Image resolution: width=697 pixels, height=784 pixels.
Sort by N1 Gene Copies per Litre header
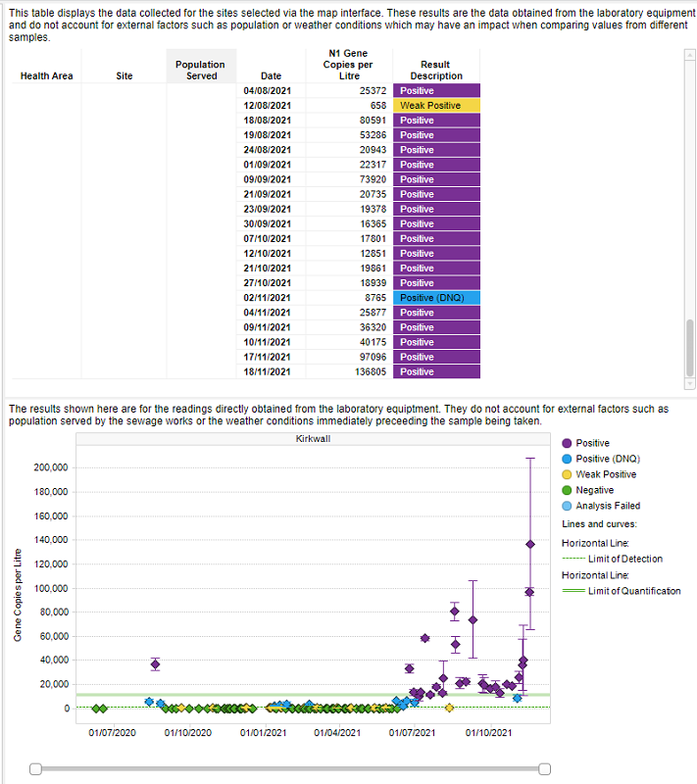pos(349,65)
